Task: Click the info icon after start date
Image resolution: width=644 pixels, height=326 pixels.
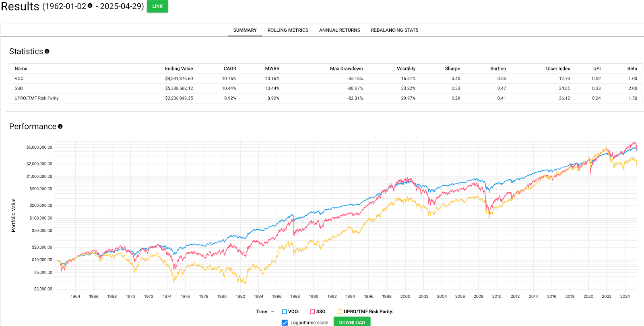Action: (x=90, y=6)
